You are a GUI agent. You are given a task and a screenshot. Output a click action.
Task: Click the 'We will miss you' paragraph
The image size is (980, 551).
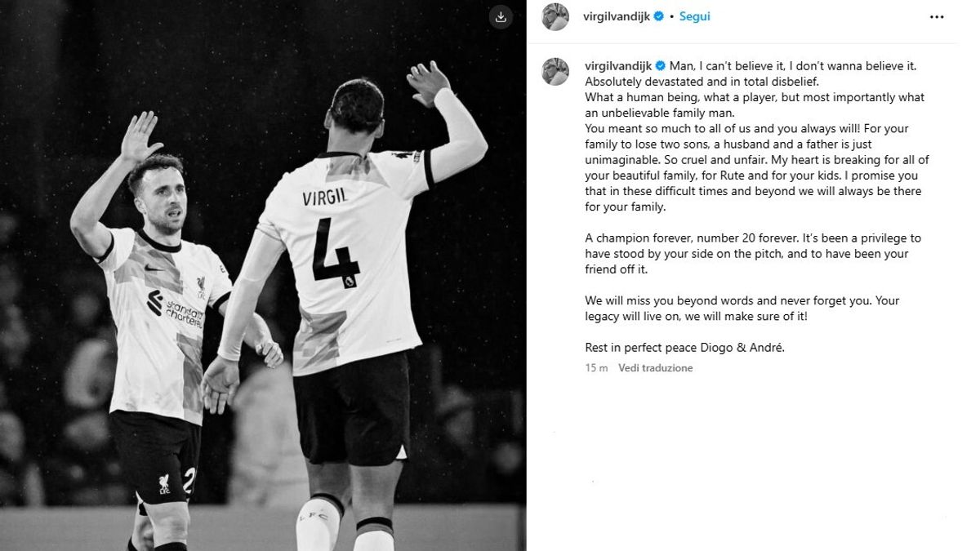pos(742,309)
